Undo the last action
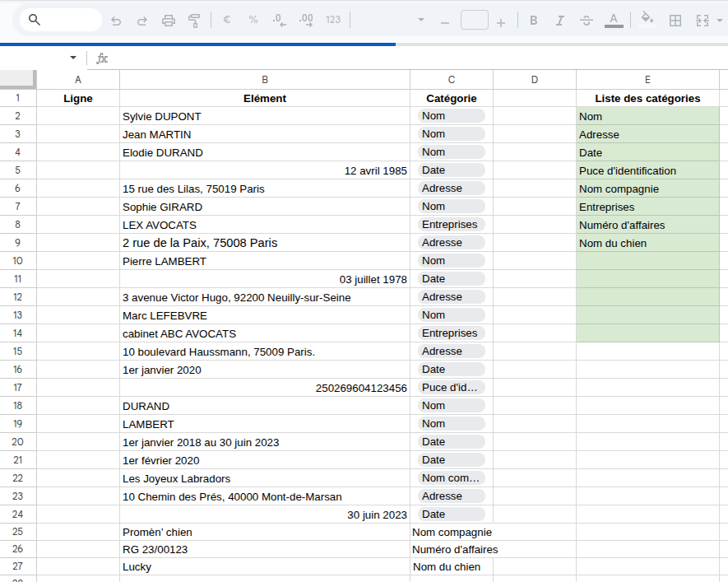 click(x=116, y=21)
